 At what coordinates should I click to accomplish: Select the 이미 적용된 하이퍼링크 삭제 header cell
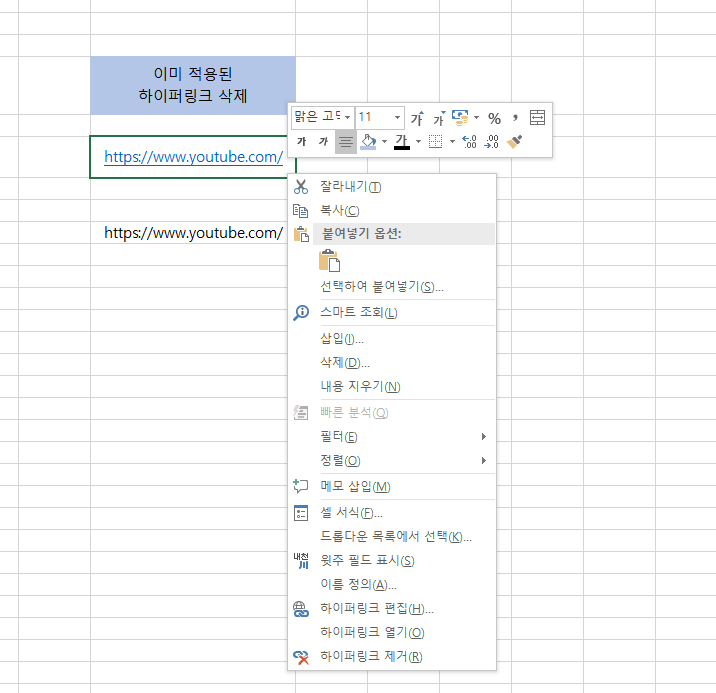click(x=193, y=85)
